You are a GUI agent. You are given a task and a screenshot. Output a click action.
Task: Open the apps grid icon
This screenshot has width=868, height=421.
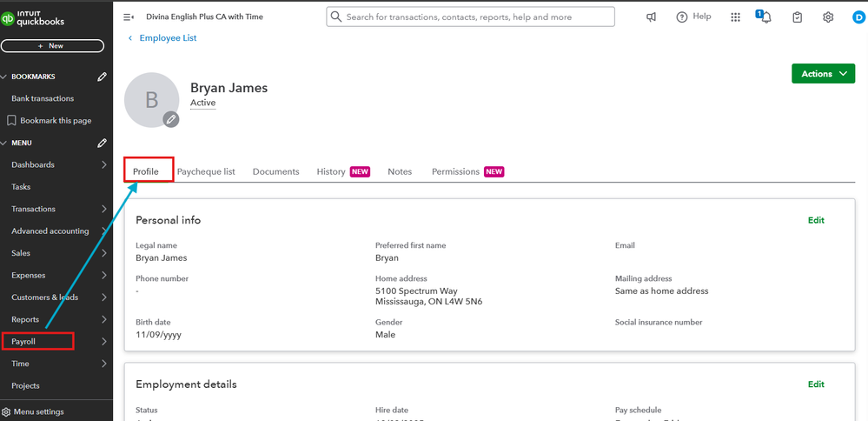point(736,17)
